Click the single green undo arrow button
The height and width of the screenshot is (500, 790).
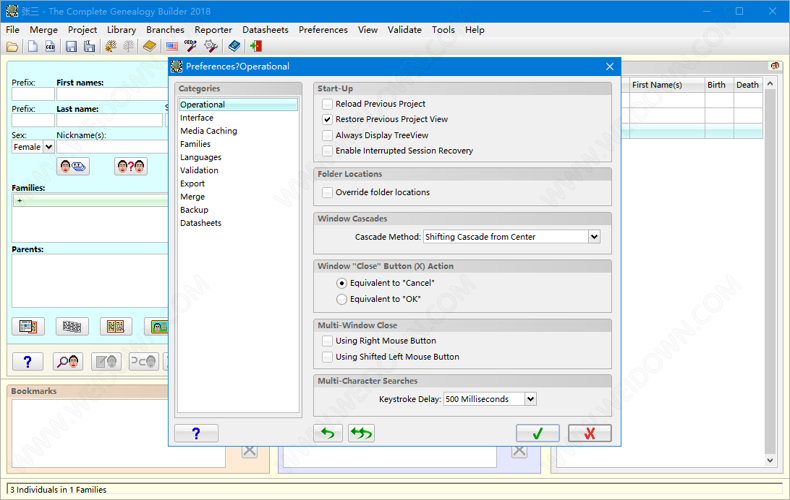[327, 433]
